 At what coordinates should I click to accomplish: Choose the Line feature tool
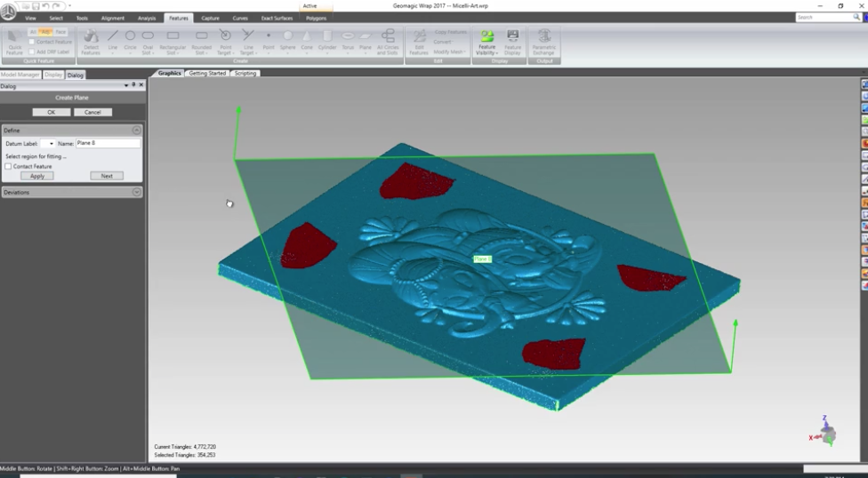[x=112, y=42]
